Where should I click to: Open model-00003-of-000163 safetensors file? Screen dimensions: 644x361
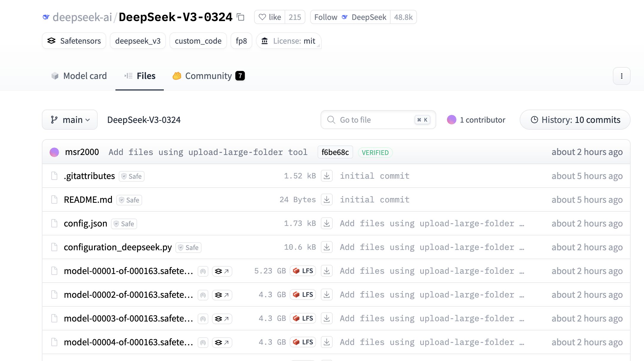pyautogui.click(x=129, y=318)
